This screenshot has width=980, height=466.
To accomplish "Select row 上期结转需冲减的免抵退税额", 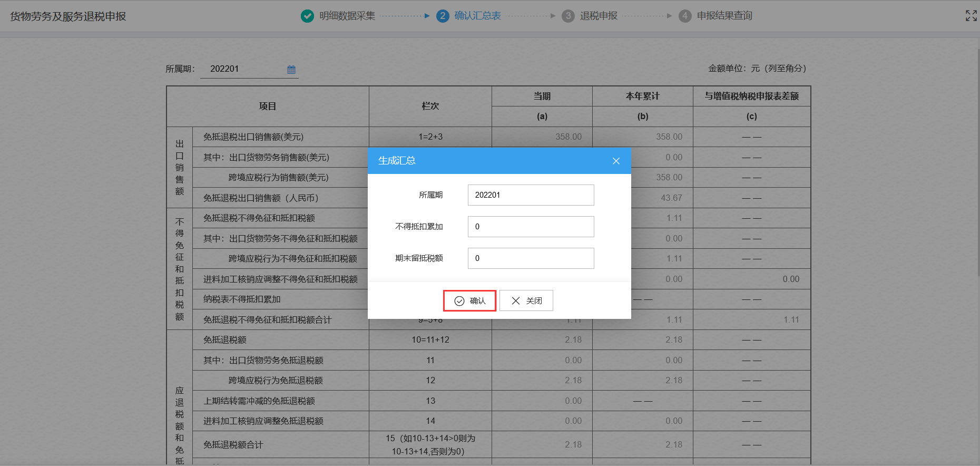I will tap(259, 401).
